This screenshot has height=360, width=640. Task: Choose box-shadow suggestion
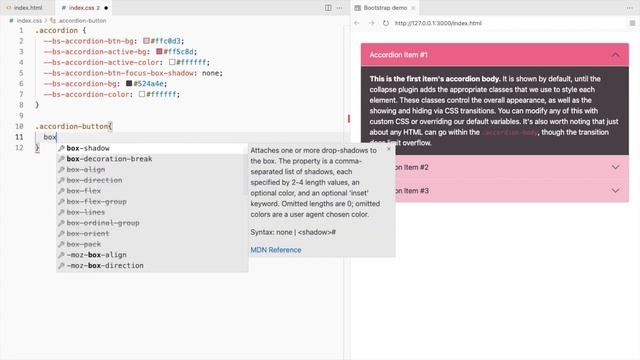coord(152,148)
